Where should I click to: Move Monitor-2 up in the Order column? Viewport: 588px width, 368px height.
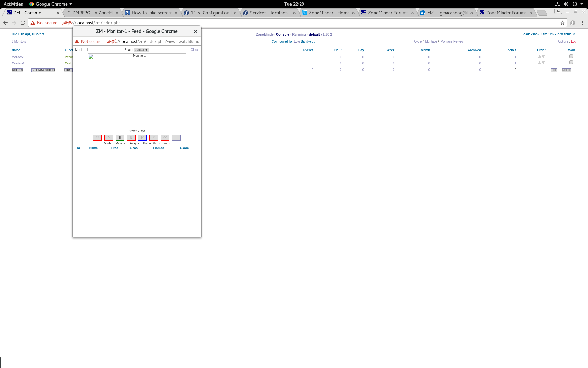pyautogui.click(x=540, y=63)
